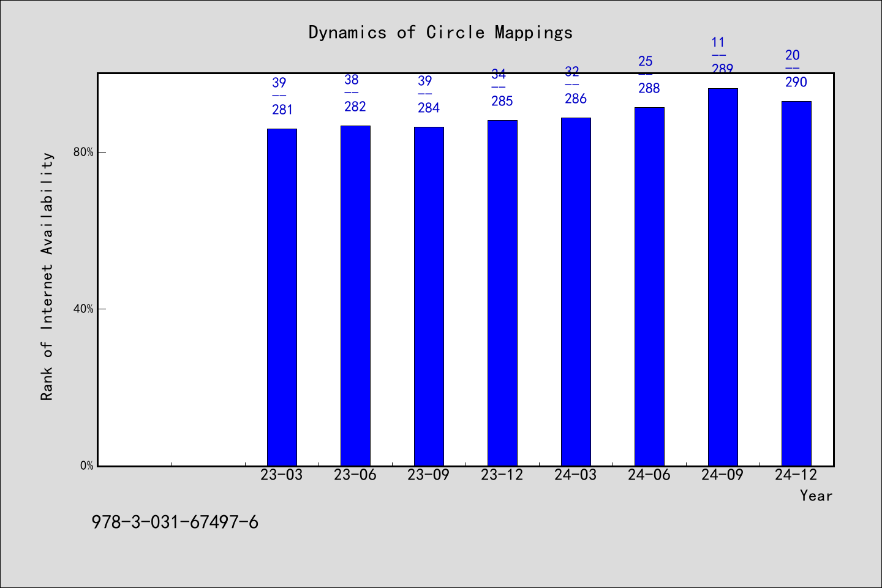Select the blue bar for 24-03
The width and height of the screenshot is (882, 588).
pyautogui.click(x=576, y=292)
